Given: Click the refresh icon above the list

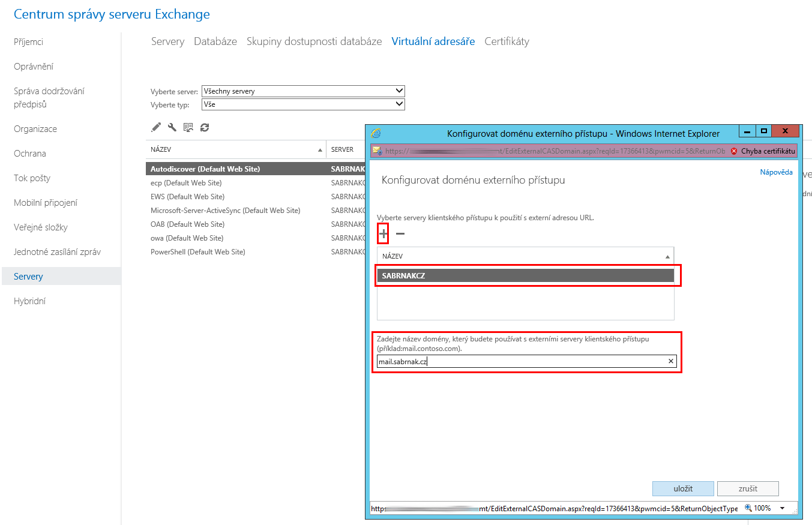Looking at the screenshot, I should [205, 127].
